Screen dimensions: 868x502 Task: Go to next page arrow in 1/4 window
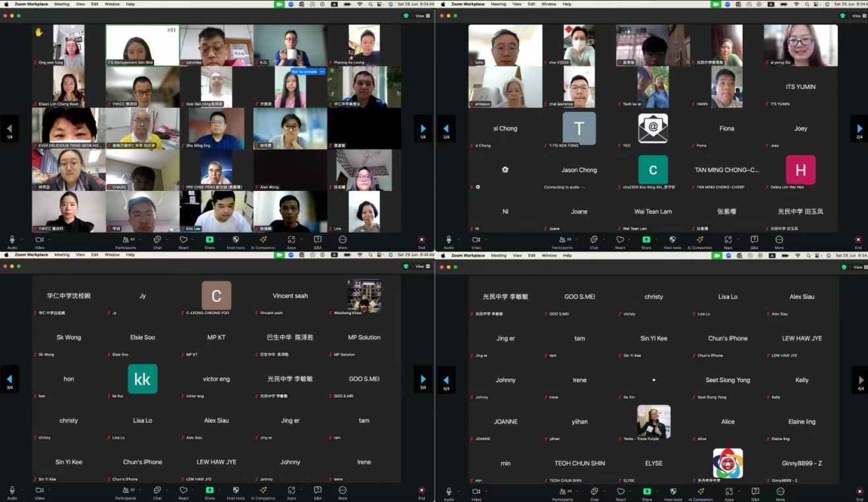click(x=423, y=128)
